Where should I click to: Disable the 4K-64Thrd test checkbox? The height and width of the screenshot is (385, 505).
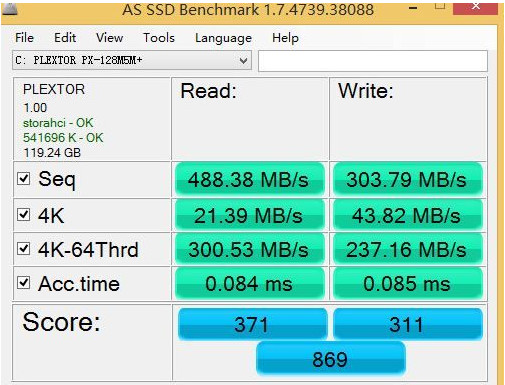pos(24,248)
